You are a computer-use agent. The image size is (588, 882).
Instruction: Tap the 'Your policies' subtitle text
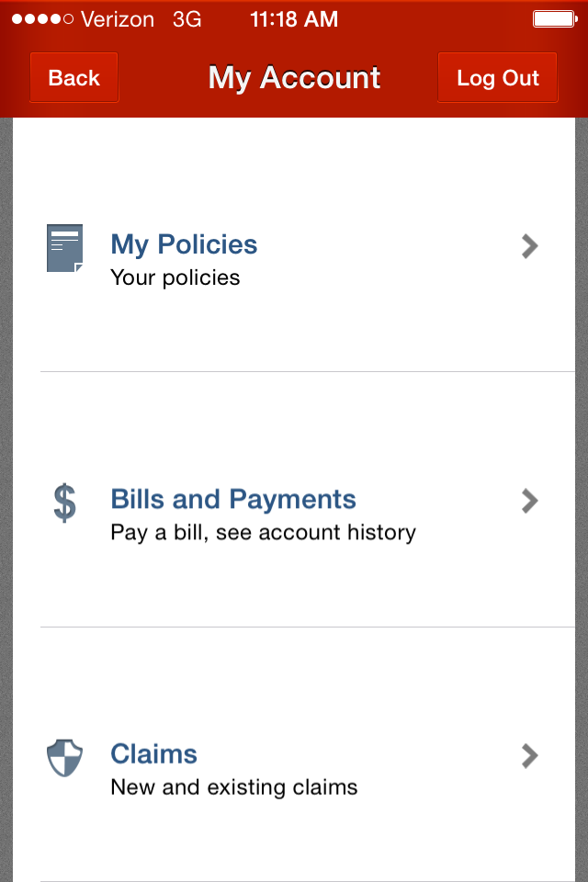[175, 277]
